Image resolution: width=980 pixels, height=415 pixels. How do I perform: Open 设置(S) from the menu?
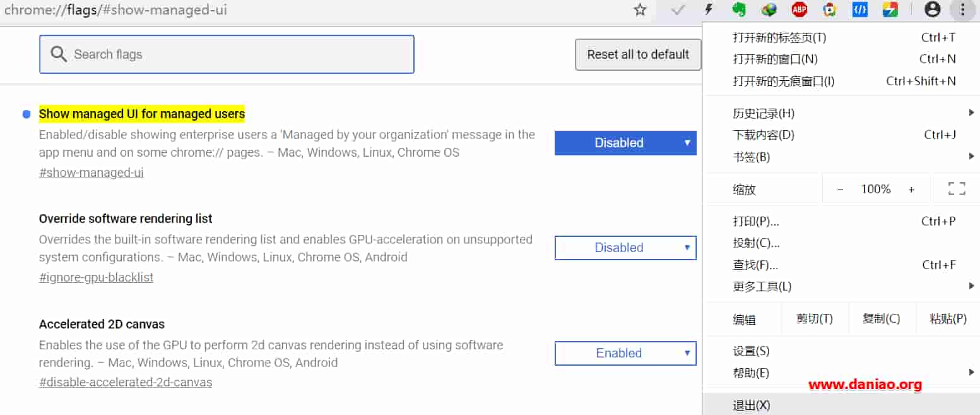coord(841,351)
